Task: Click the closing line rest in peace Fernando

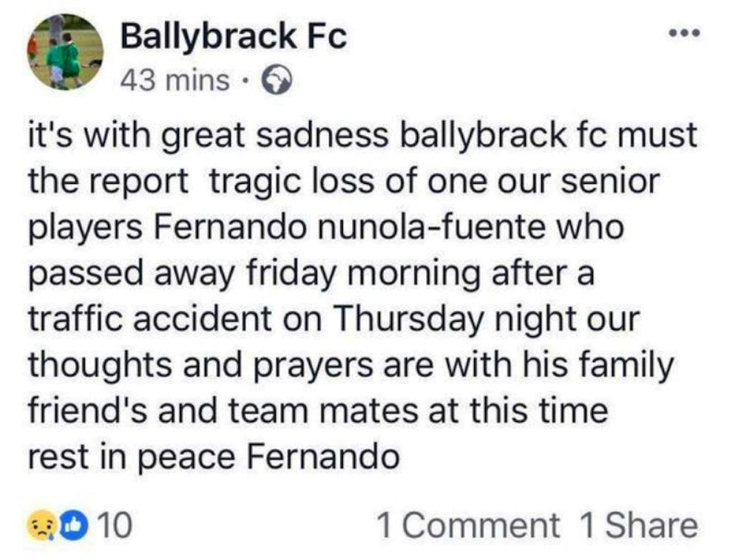Action: point(214,457)
